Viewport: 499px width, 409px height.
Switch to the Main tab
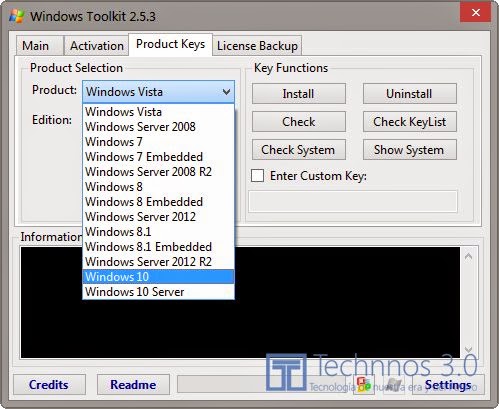tap(39, 46)
